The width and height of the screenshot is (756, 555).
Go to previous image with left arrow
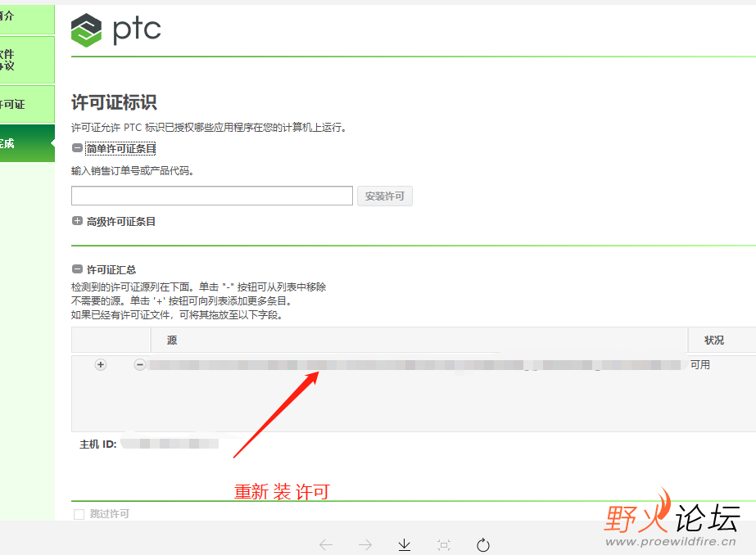coord(327,545)
